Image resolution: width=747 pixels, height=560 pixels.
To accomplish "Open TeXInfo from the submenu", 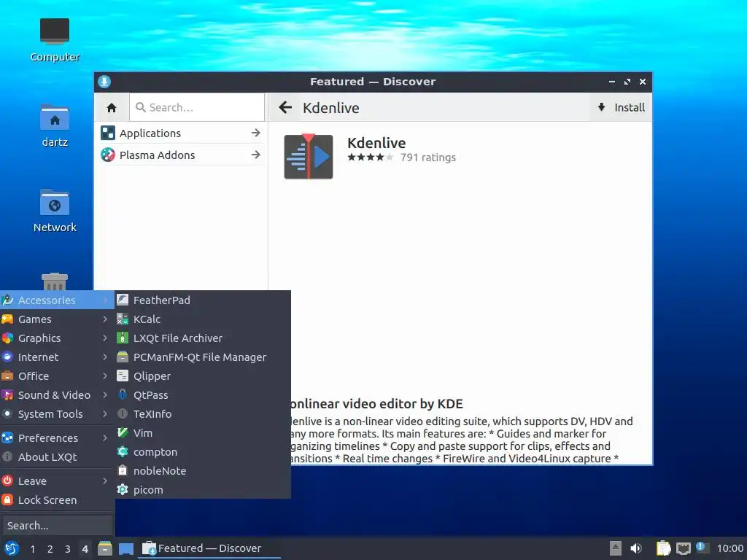I will [x=203, y=414].
